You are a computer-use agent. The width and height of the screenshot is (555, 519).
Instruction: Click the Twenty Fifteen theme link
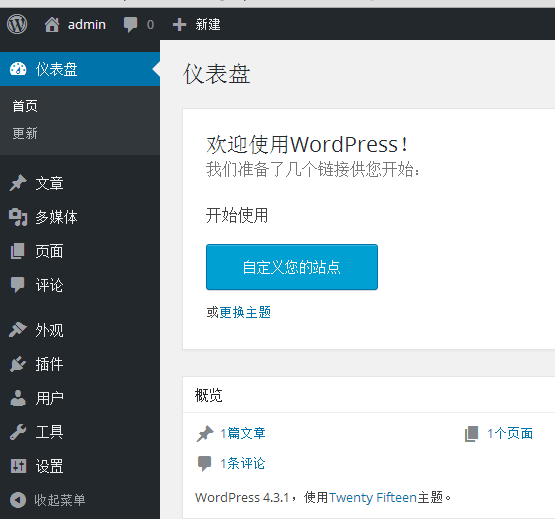click(x=373, y=497)
